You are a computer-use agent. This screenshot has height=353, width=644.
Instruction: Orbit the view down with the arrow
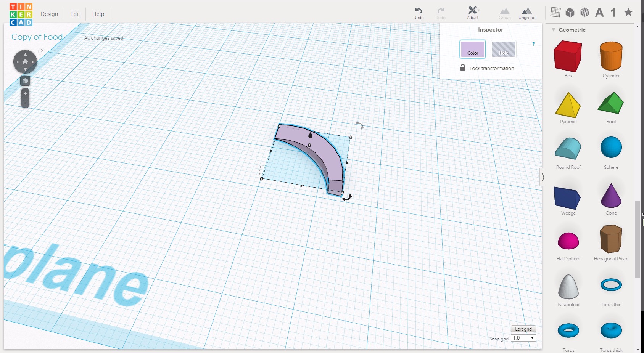[x=25, y=69]
